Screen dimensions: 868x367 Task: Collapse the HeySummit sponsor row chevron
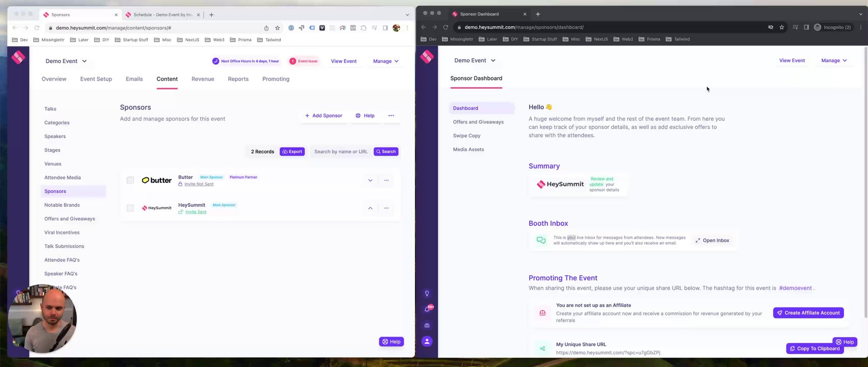click(370, 208)
